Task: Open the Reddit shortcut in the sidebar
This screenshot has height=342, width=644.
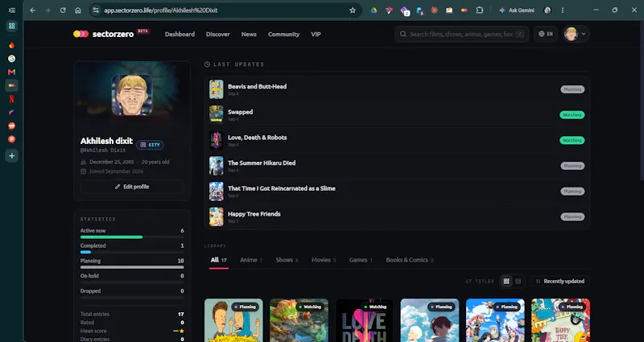Action: coord(11,126)
